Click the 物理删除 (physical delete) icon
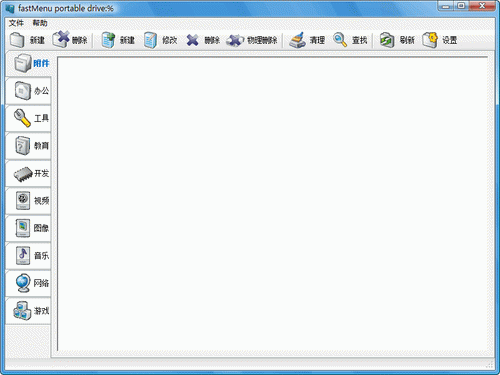This screenshot has width=500, height=375. pos(235,40)
